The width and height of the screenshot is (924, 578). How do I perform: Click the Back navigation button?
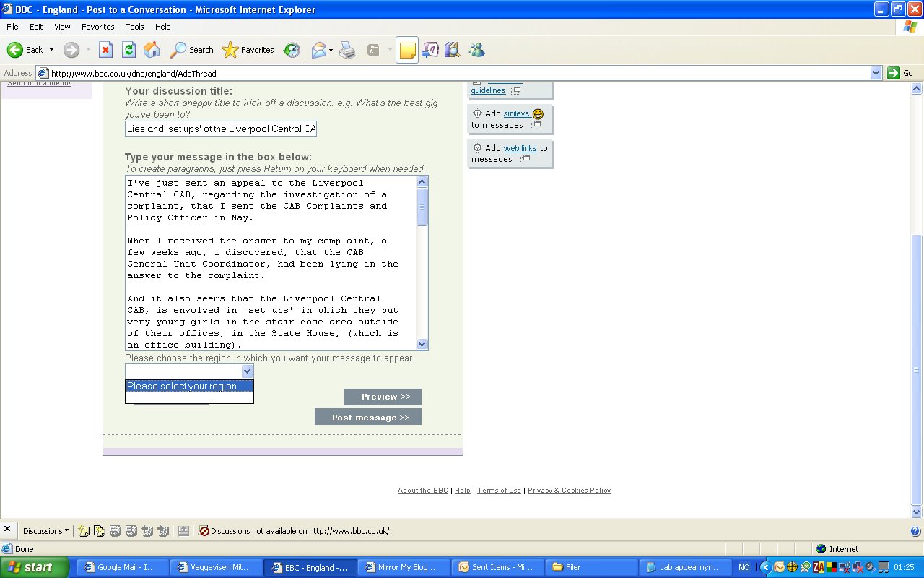click(25, 50)
